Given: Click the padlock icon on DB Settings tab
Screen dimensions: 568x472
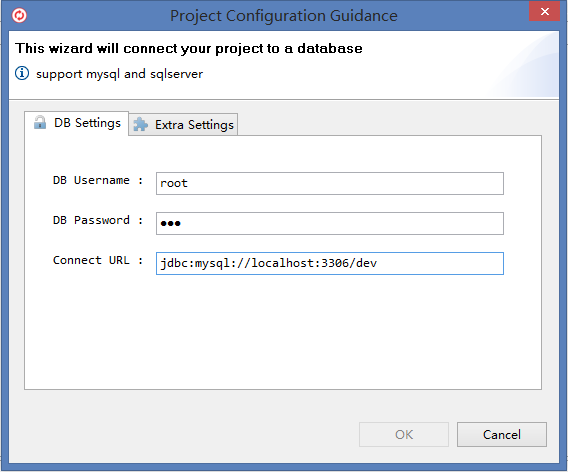Looking at the screenshot, I should click(x=40, y=122).
